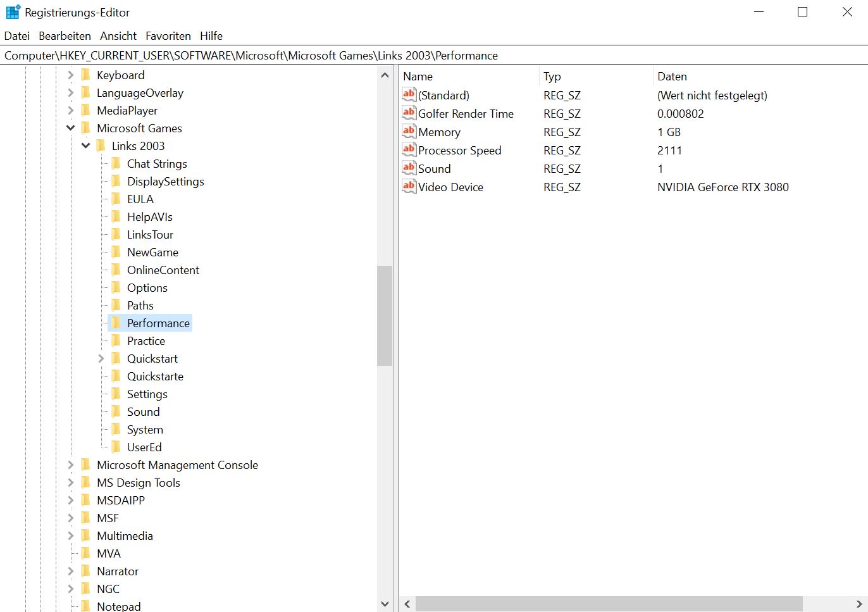This screenshot has width=868, height=612.
Task: Click the ab icon of the Sound value
Action: pyautogui.click(x=409, y=168)
